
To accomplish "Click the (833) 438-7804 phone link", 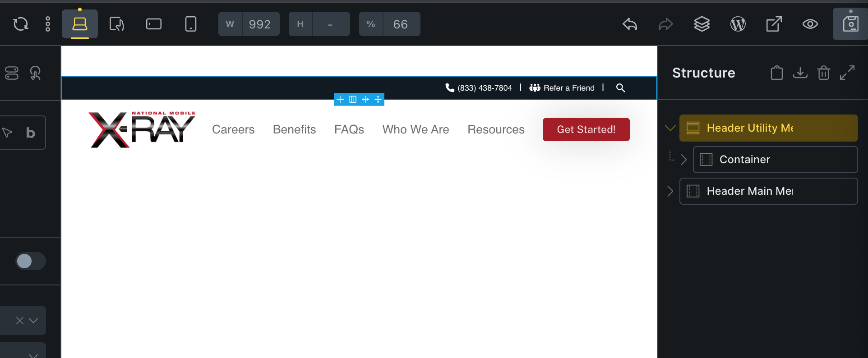I will click(479, 88).
